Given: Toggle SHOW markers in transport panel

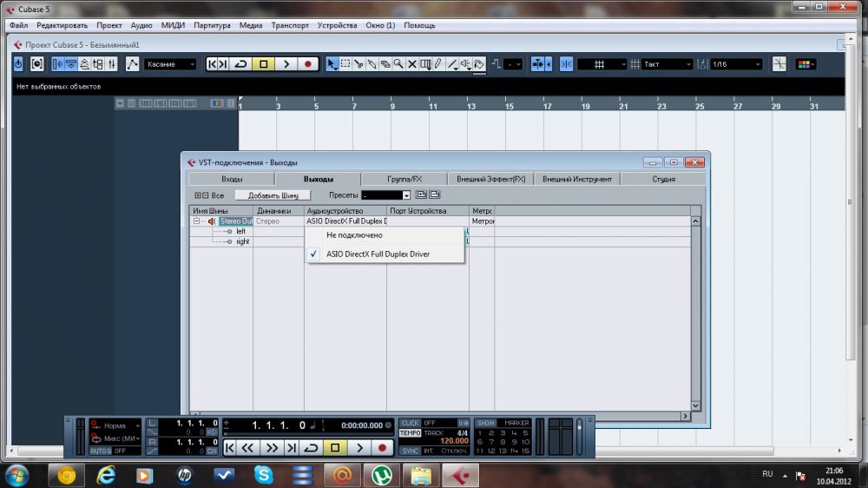Looking at the screenshot, I should [x=485, y=423].
